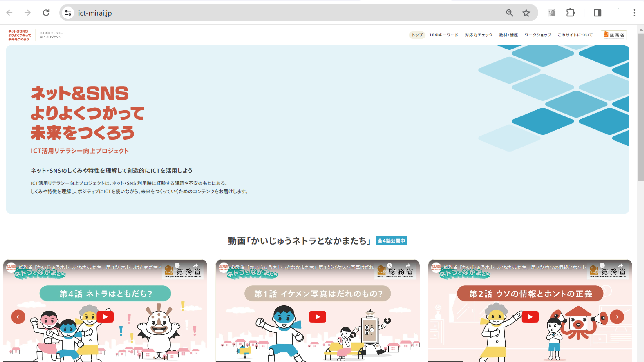Click Share arrow on 第4話 video
The image size is (644, 362).
196,265
